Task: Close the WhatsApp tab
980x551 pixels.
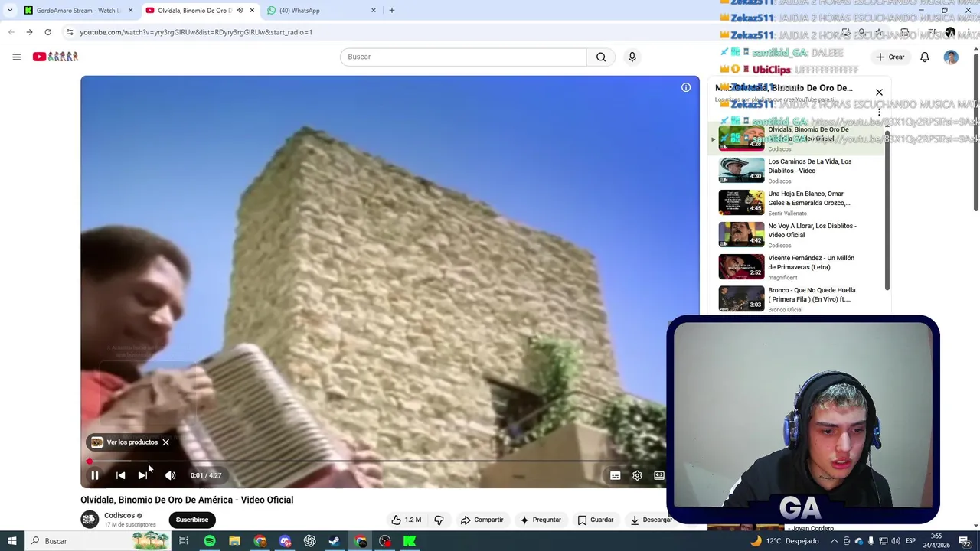Action: (x=374, y=11)
